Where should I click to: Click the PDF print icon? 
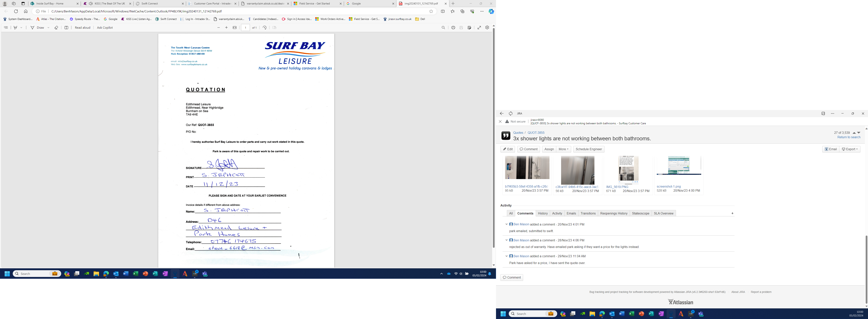point(453,28)
